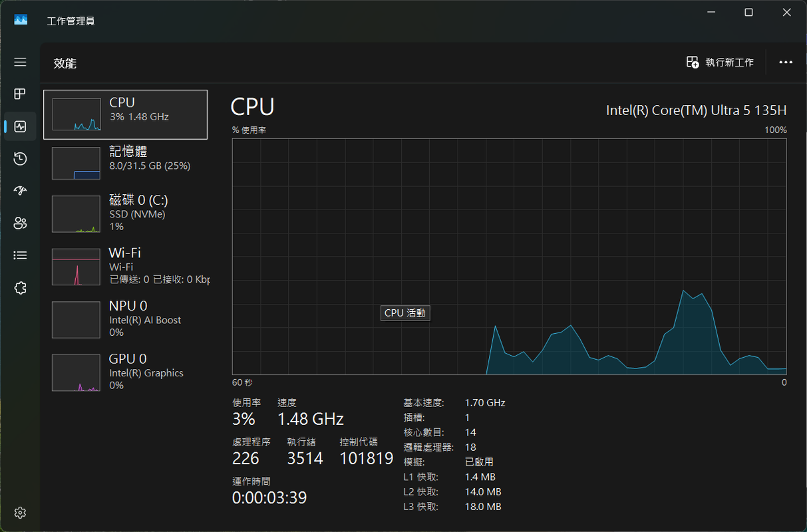Open Task Manager settings gear
This screenshot has width=807, height=532.
pos(20,513)
